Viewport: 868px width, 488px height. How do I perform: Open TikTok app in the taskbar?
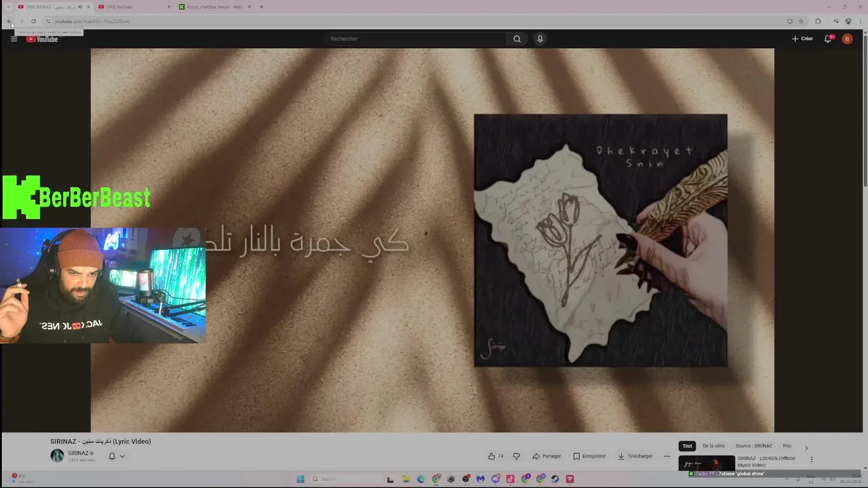coord(510,479)
